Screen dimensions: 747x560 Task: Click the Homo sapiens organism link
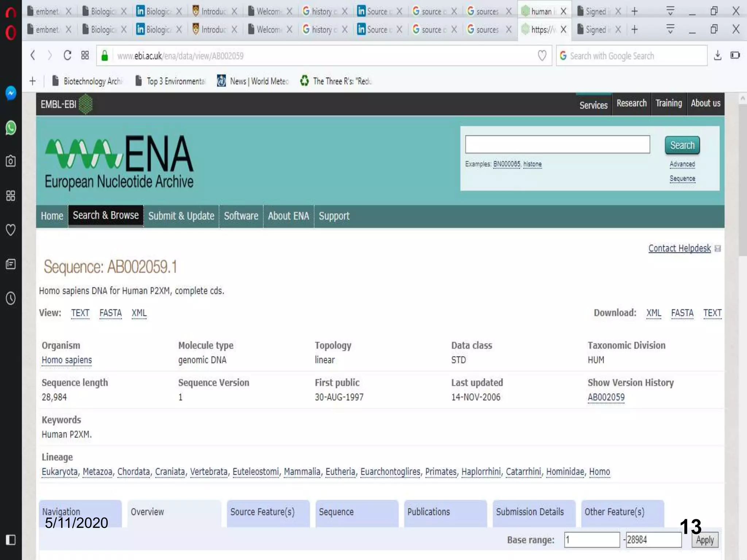(67, 360)
